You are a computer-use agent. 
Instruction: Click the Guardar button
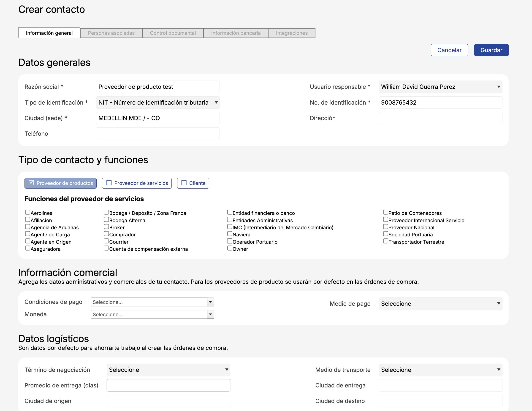tap(491, 50)
